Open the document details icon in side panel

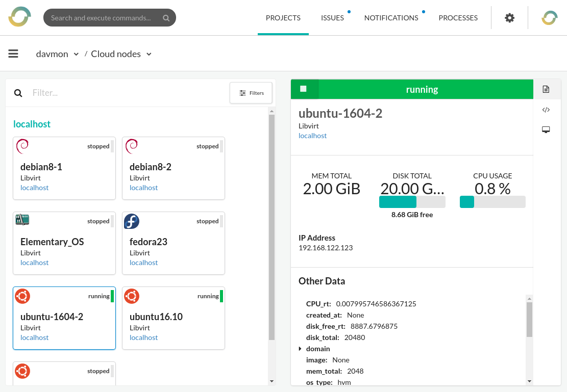click(546, 89)
